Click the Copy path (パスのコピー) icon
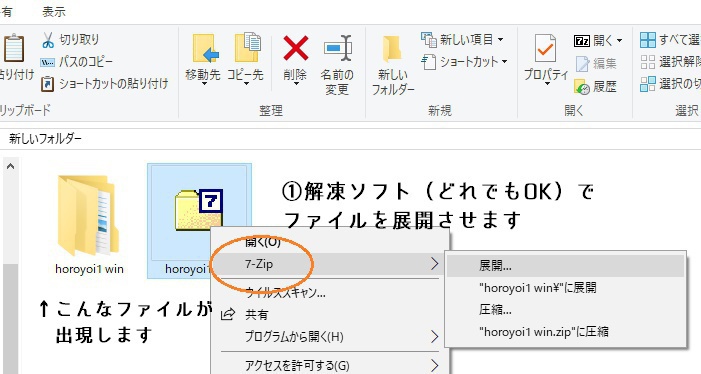Viewport: 701px width, 374px height. click(47, 62)
